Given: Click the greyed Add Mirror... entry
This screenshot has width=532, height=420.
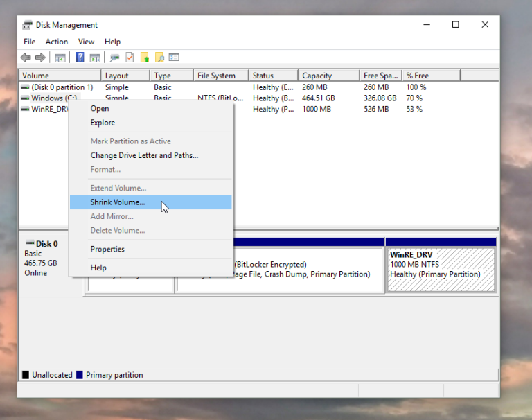Looking at the screenshot, I should pos(150,216).
